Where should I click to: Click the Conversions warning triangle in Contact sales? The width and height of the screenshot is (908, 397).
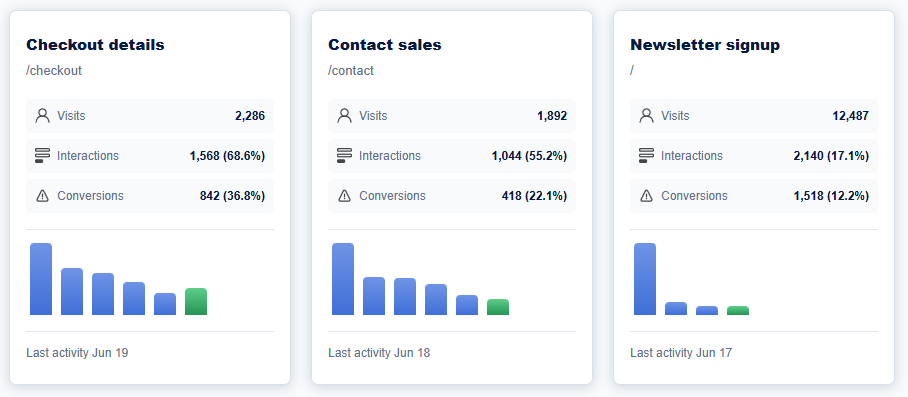[345, 196]
